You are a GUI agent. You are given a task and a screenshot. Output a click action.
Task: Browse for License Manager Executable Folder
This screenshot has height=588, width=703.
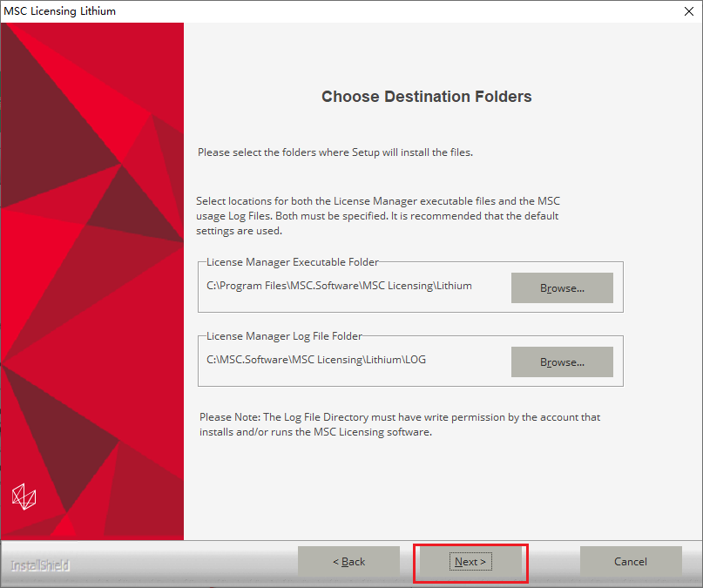[x=562, y=287]
